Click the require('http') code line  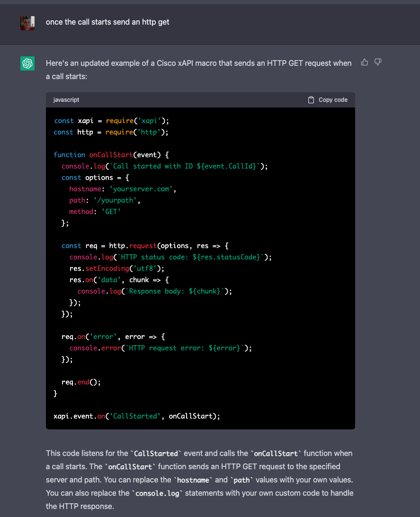point(111,132)
